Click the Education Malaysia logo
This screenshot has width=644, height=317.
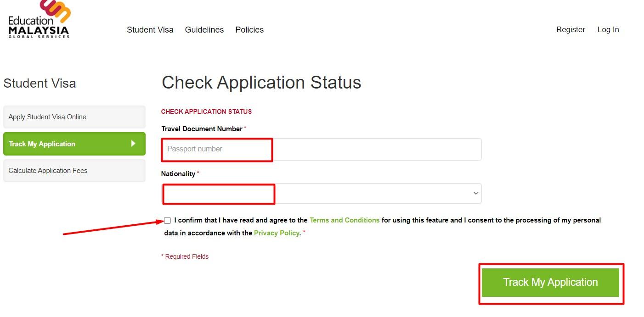[39, 21]
